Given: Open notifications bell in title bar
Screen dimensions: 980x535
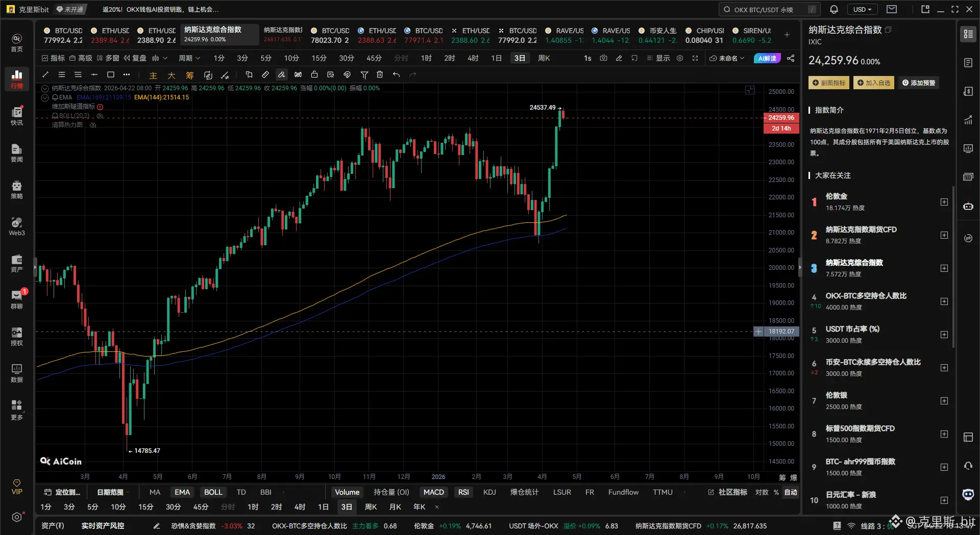Looking at the screenshot, I should click(x=834, y=9).
